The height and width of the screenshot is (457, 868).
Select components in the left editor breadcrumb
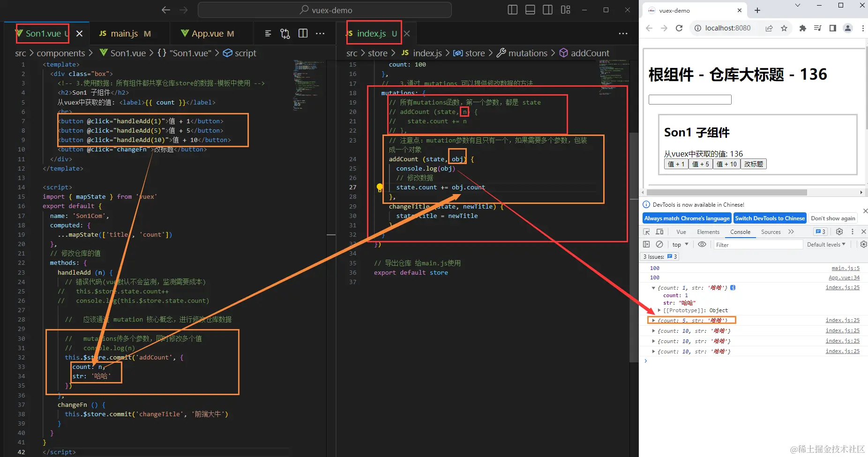tap(61, 53)
